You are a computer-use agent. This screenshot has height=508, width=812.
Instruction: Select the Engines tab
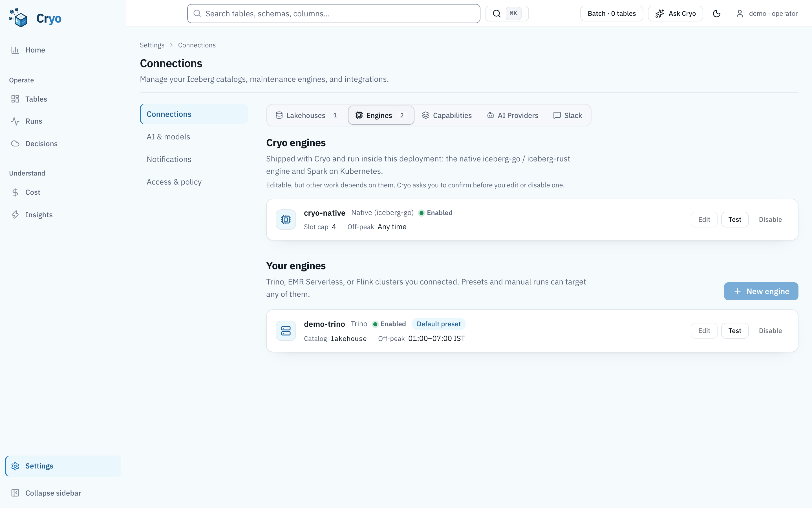tap(381, 115)
